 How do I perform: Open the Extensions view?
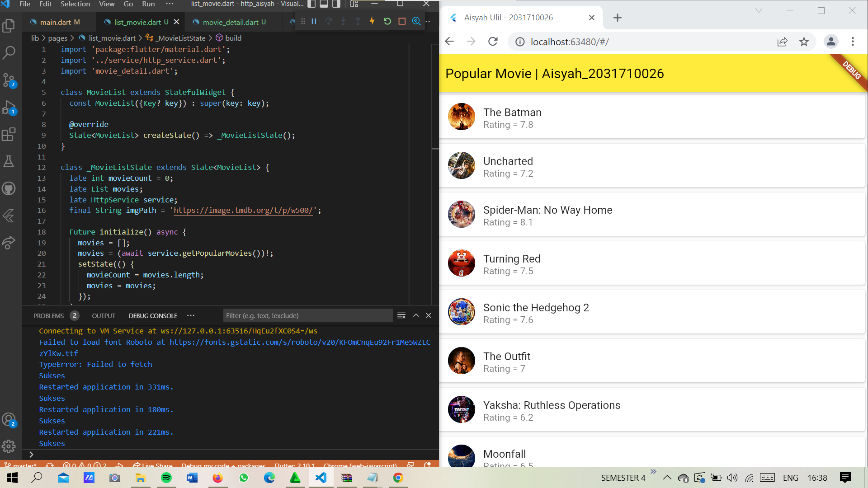(x=9, y=134)
